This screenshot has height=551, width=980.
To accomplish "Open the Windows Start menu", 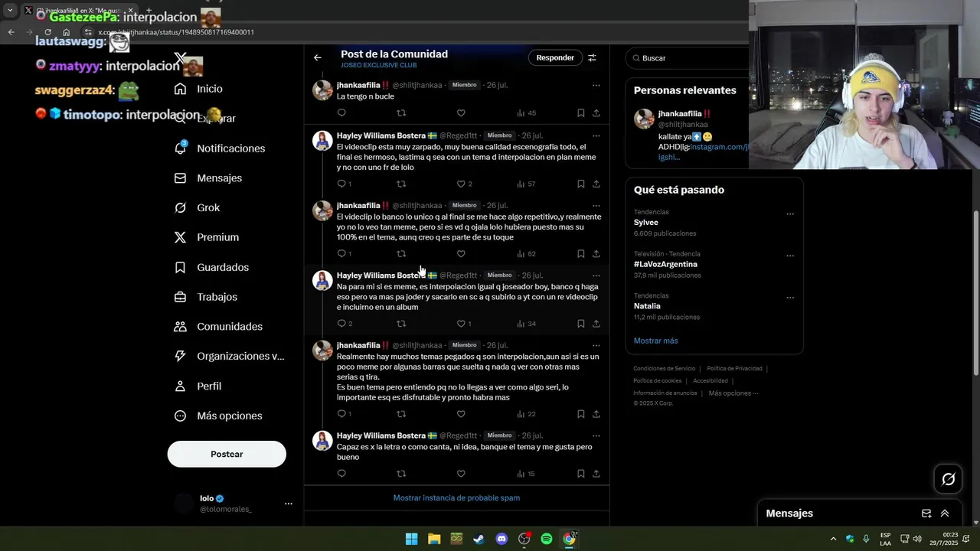I will (411, 539).
